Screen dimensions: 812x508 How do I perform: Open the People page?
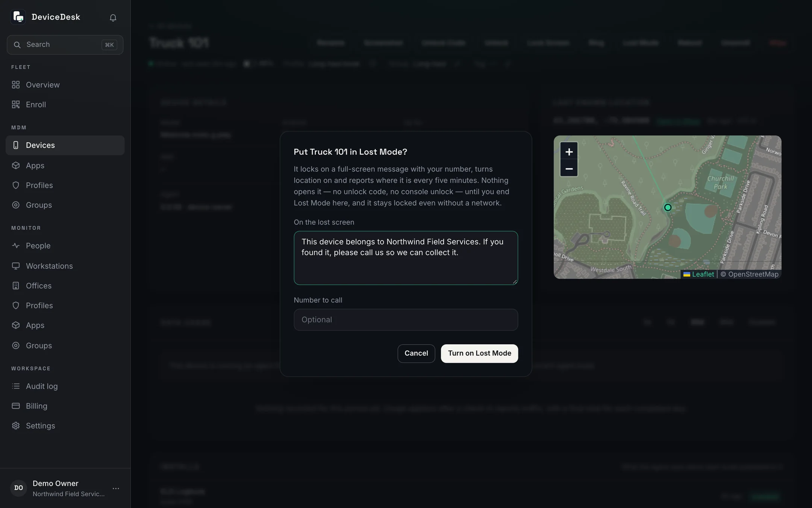click(x=65, y=246)
